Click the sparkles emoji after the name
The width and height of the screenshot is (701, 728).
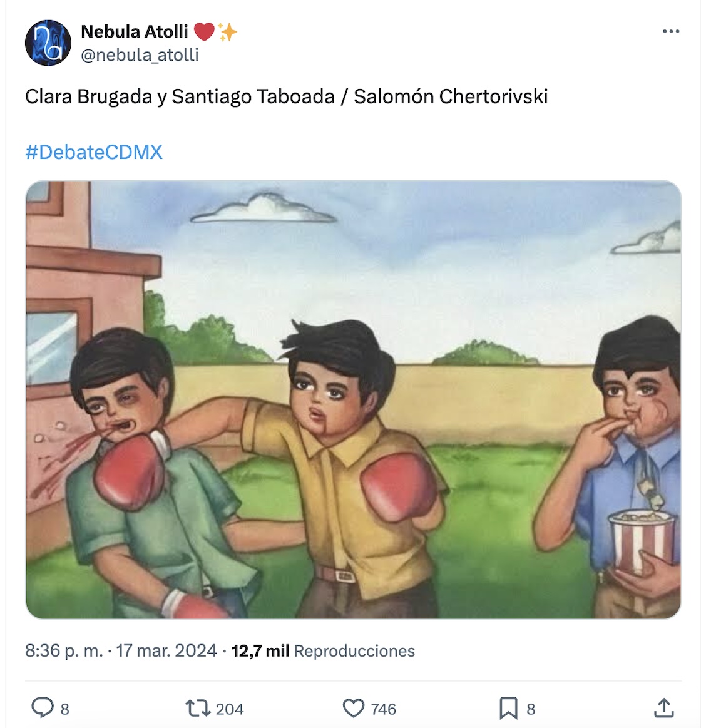[227, 31]
